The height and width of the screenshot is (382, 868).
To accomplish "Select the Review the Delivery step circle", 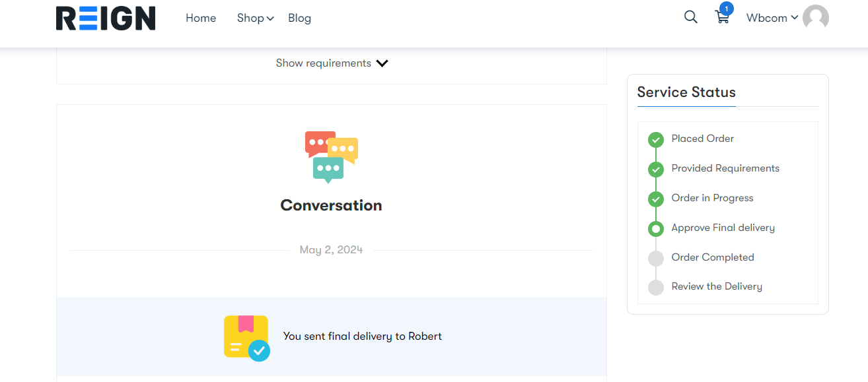I will click(655, 287).
